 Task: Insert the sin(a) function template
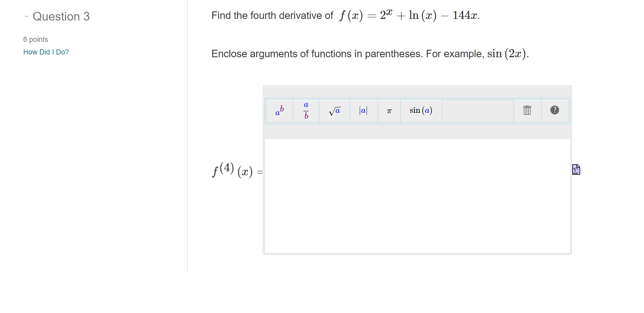[421, 111]
